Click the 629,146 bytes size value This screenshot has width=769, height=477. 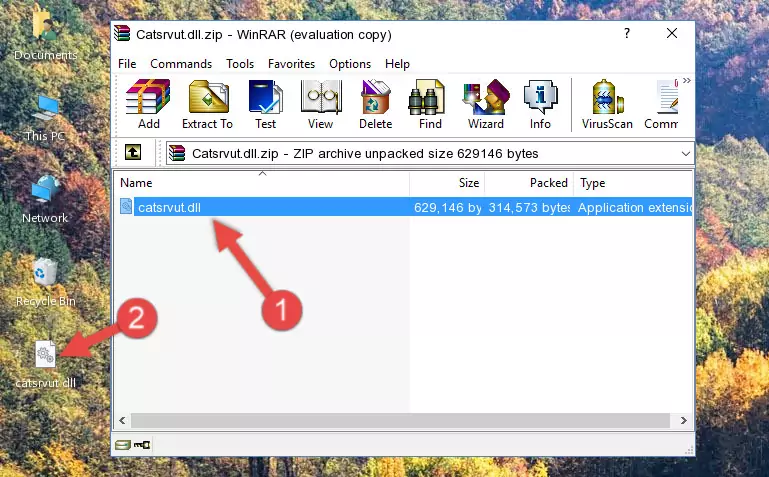click(447, 208)
